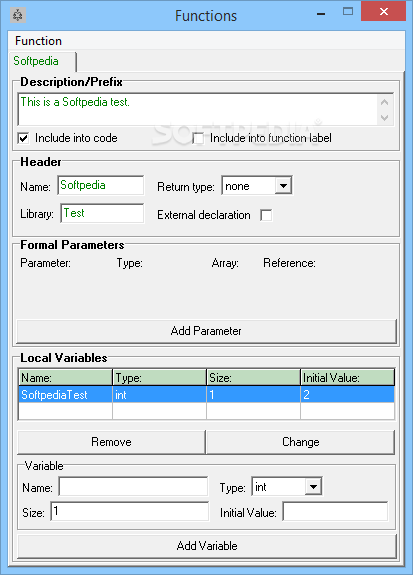
Task: Click description scrollbar up arrow
Action: click(x=384, y=102)
